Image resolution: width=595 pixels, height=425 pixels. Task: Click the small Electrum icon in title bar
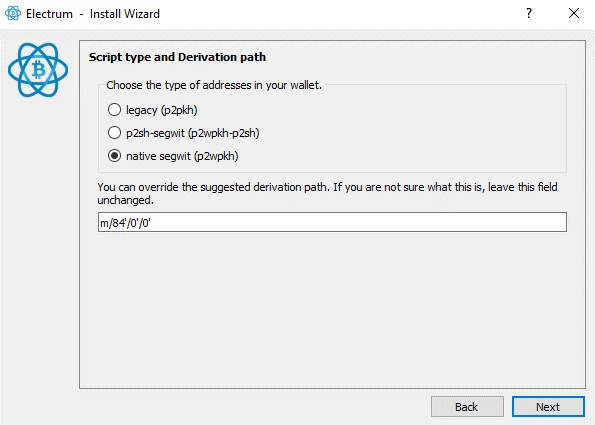tap(13, 13)
